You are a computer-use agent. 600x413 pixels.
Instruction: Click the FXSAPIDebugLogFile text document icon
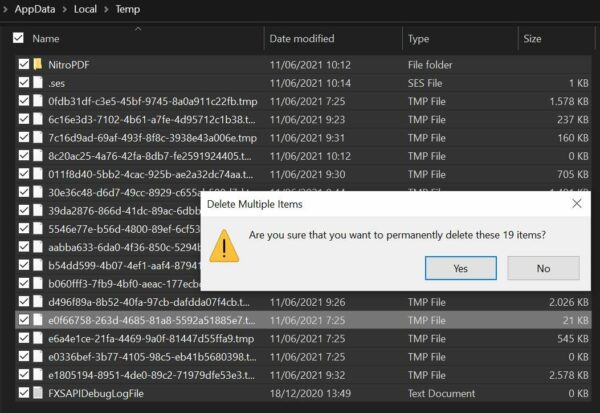[x=39, y=392]
